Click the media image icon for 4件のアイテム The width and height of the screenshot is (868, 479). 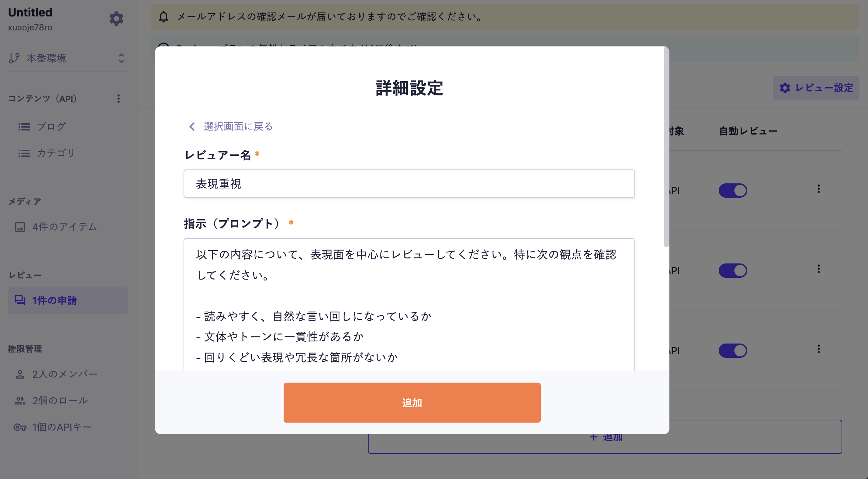tap(20, 227)
